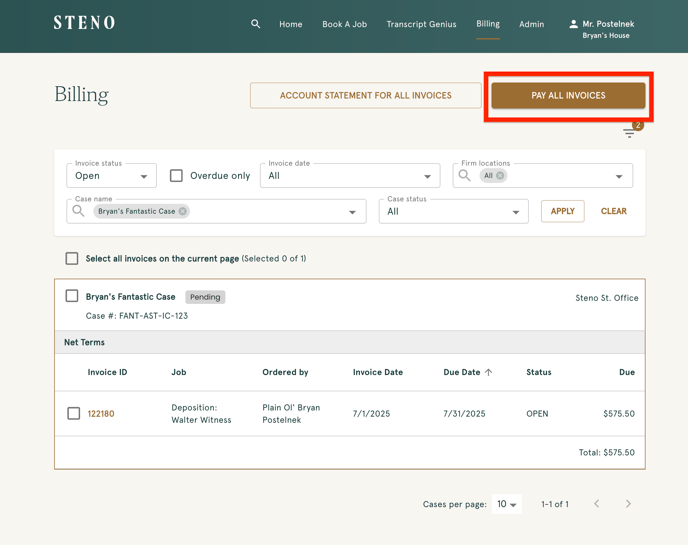This screenshot has height=545, width=688.
Task: Click the Clear filters button
Action: click(613, 211)
